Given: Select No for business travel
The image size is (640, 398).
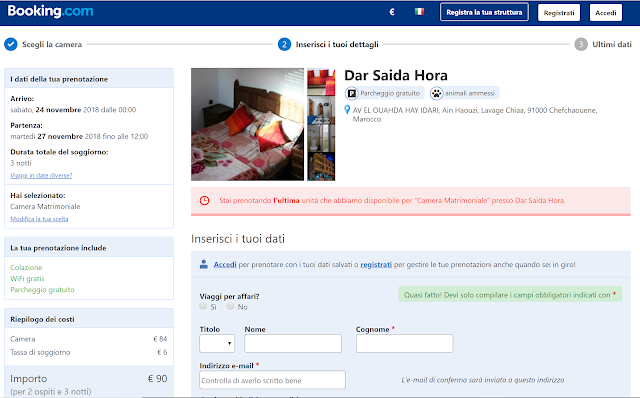Looking at the screenshot, I should click(x=230, y=306).
